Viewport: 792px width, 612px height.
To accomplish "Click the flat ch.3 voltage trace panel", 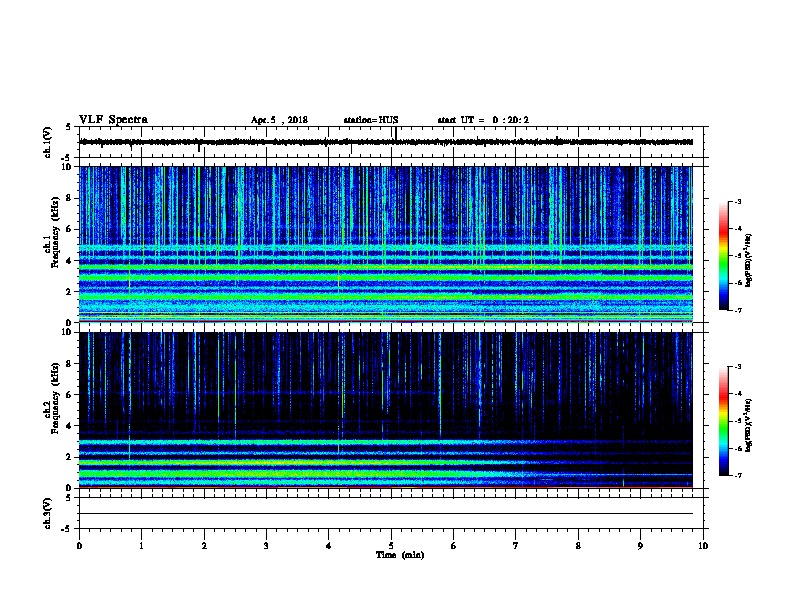I will point(391,513).
